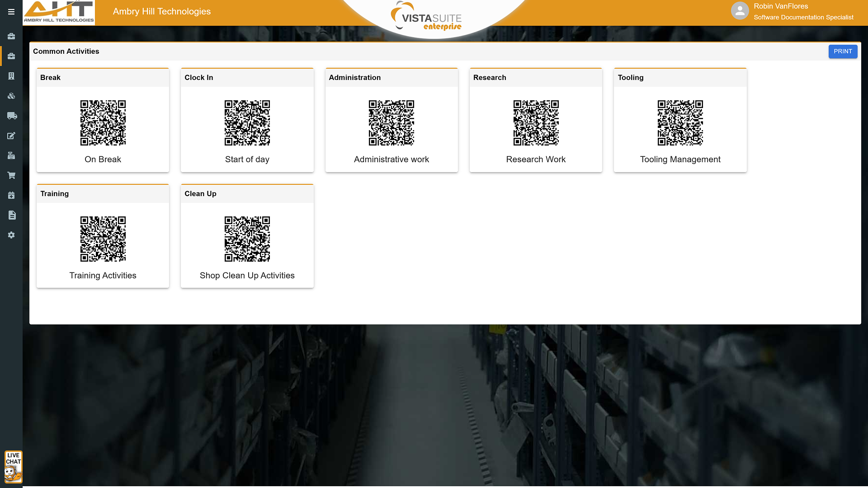Open the shopping cart icon
Screen dimensions: 868x488
(11, 175)
